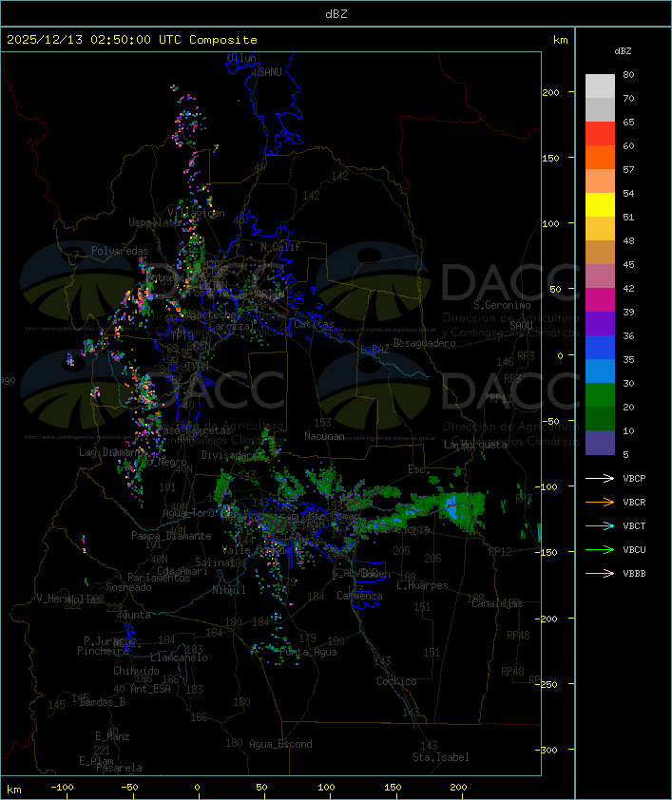Select the magenta 39–42 dBZ swatch
This screenshot has width=672, height=800.
(x=600, y=299)
